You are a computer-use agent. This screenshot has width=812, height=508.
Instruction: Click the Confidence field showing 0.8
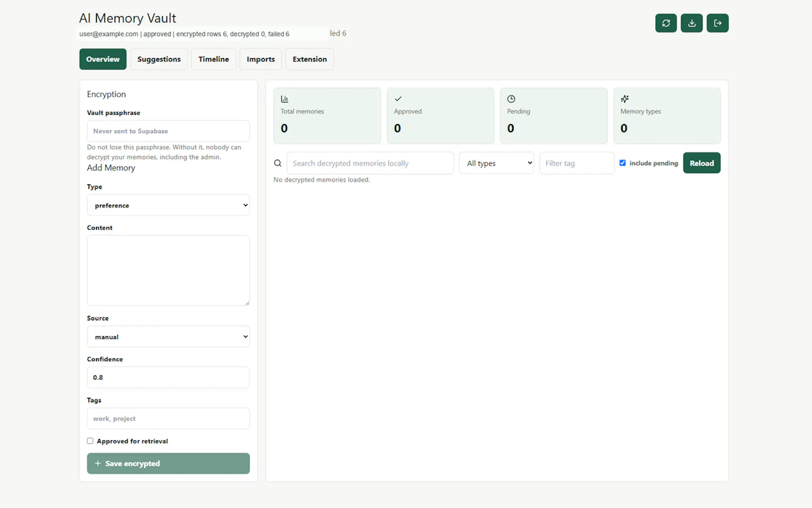tap(168, 377)
